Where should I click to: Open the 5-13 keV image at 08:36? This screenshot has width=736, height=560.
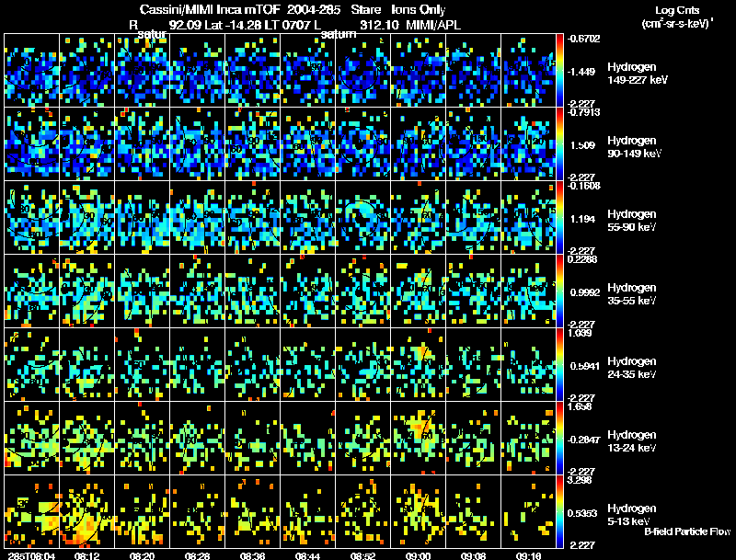pos(252,511)
